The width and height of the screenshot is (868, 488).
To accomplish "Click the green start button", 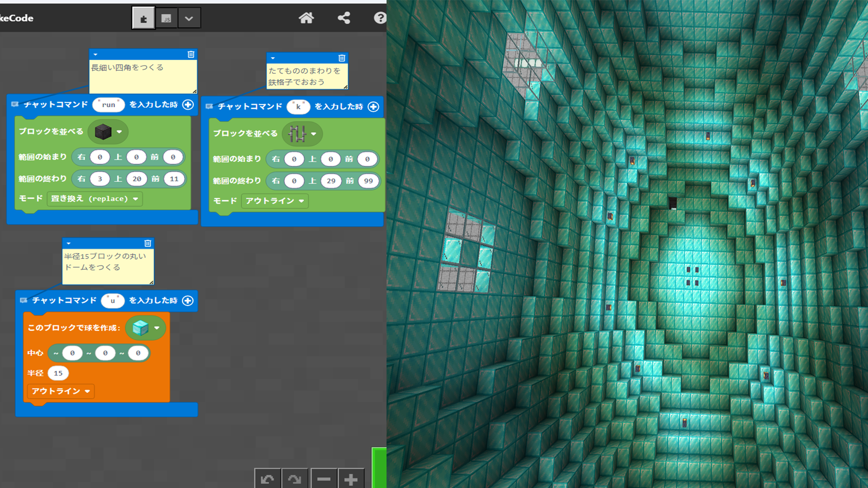I will click(379, 468).
